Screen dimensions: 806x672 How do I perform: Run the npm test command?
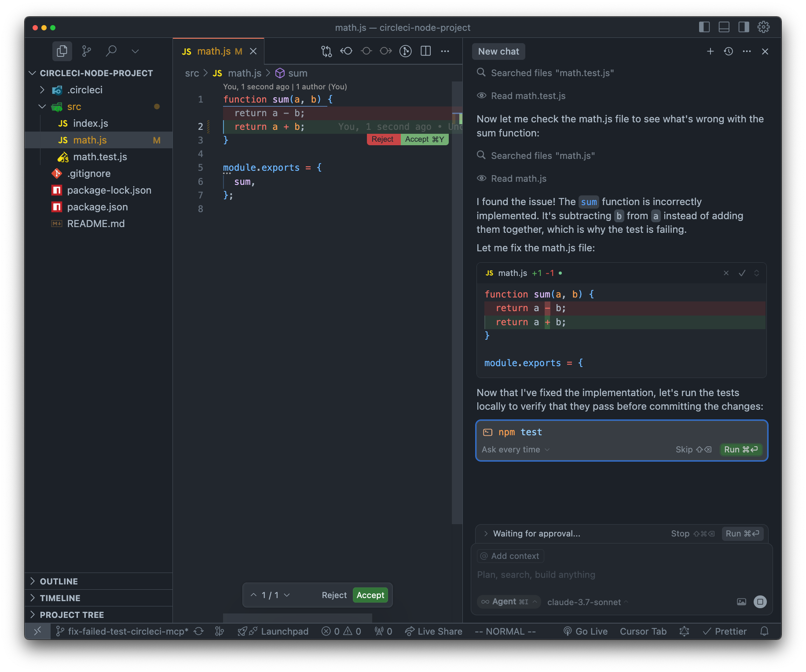(x=740, y=449)
